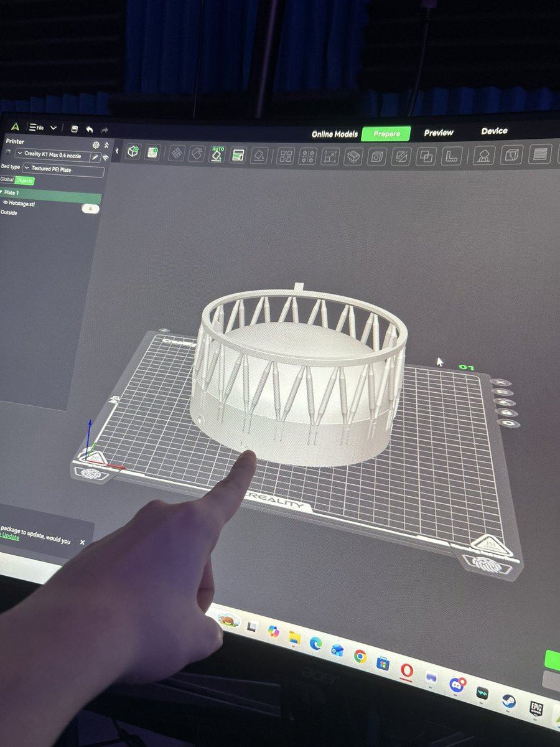The width and height of the screenshot is (560, 747).
Task: Switch to Global settings instead of Objects
Action: (7, 180)
